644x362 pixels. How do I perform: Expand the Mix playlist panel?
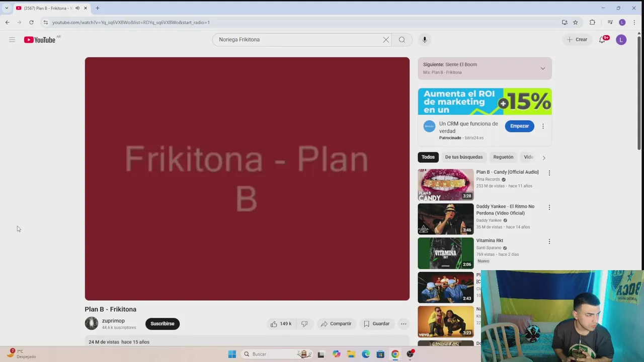542,68
